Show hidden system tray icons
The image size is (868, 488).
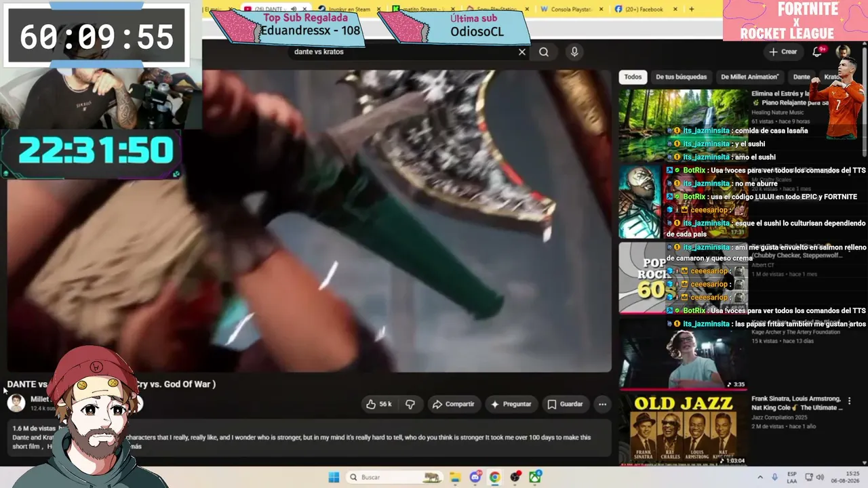[759, 477]
